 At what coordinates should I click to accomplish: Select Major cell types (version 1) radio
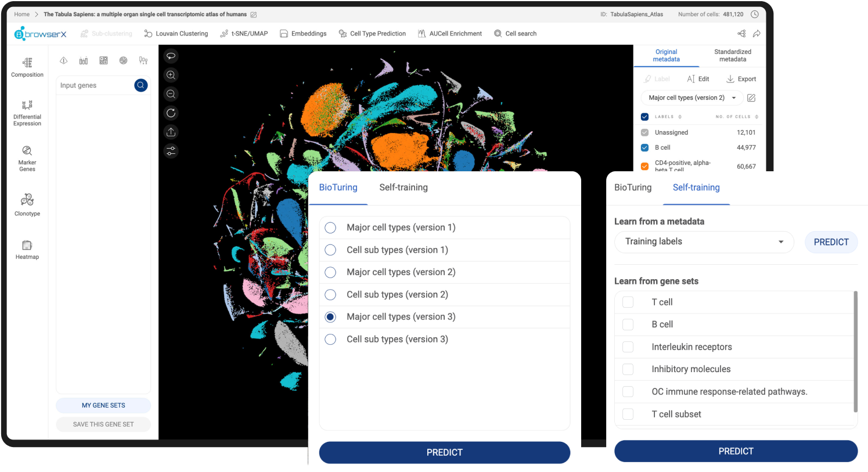point(330,228)
